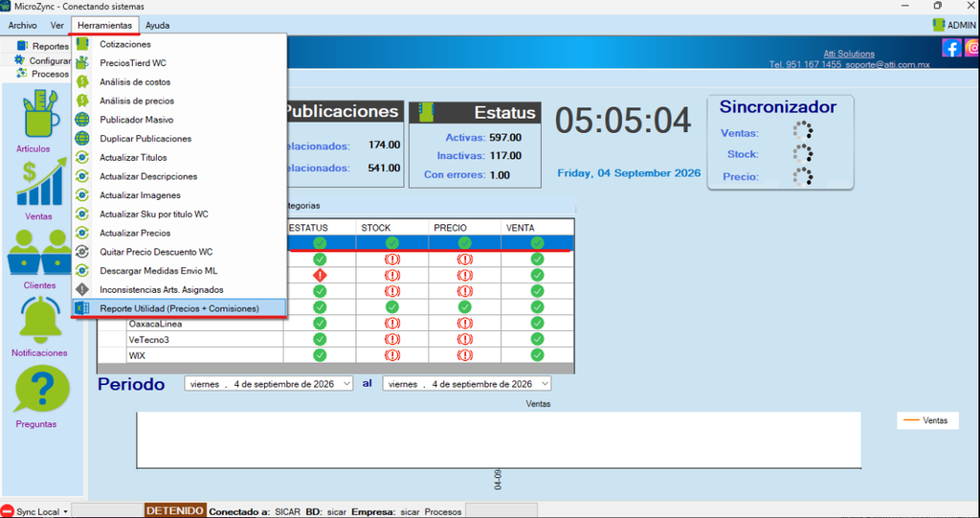
Task: Select the OaxacaLinea table row
Action: [336, 324]
